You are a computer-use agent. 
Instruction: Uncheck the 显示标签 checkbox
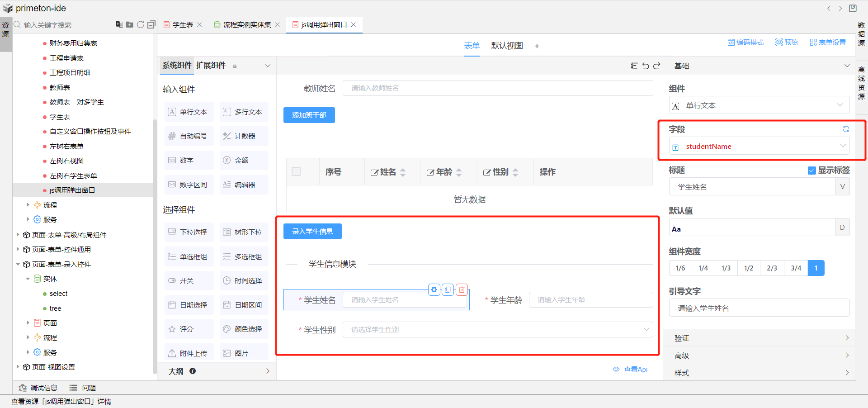[812, 171]
